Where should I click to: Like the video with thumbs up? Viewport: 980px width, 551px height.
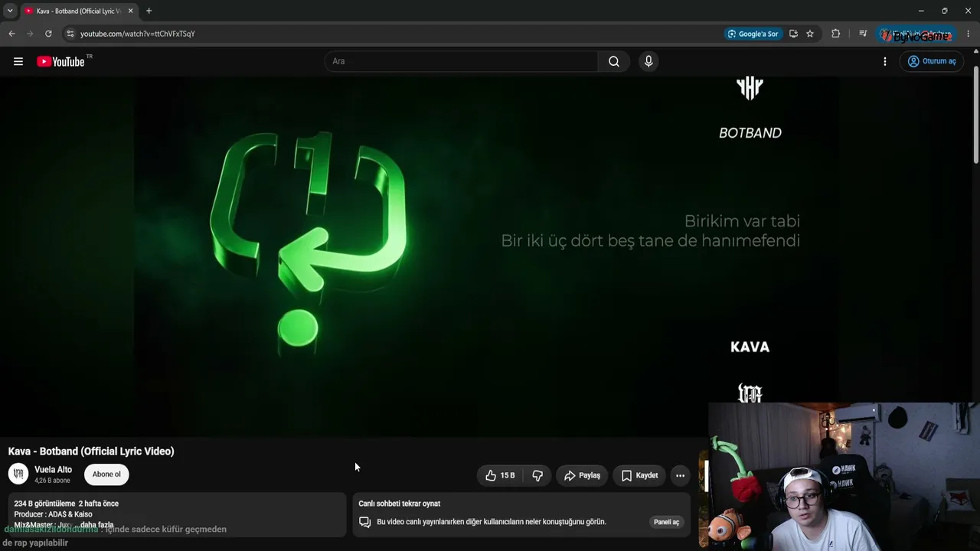coord(499,475)
